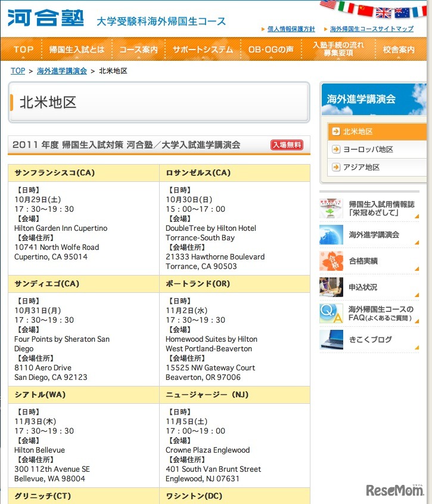The height and width of the screenshot is (504, 432).
Task: Click the 10月29日(土) date text
Action: click(38, 200)
